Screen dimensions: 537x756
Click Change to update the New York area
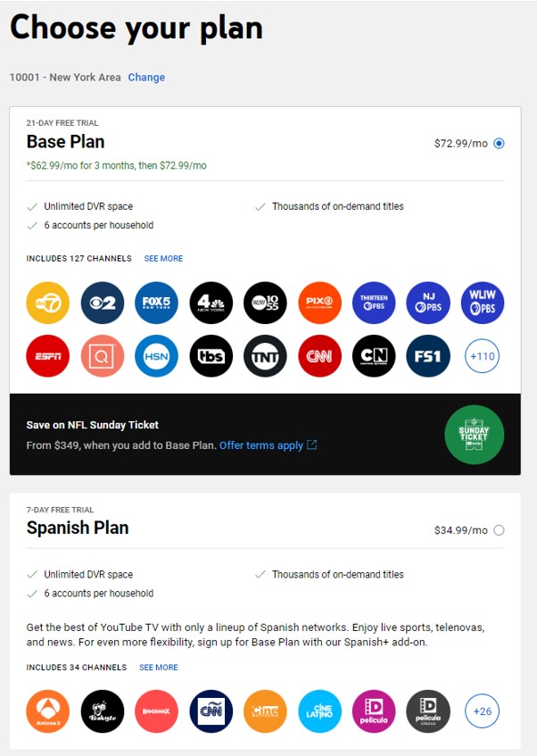146,78
